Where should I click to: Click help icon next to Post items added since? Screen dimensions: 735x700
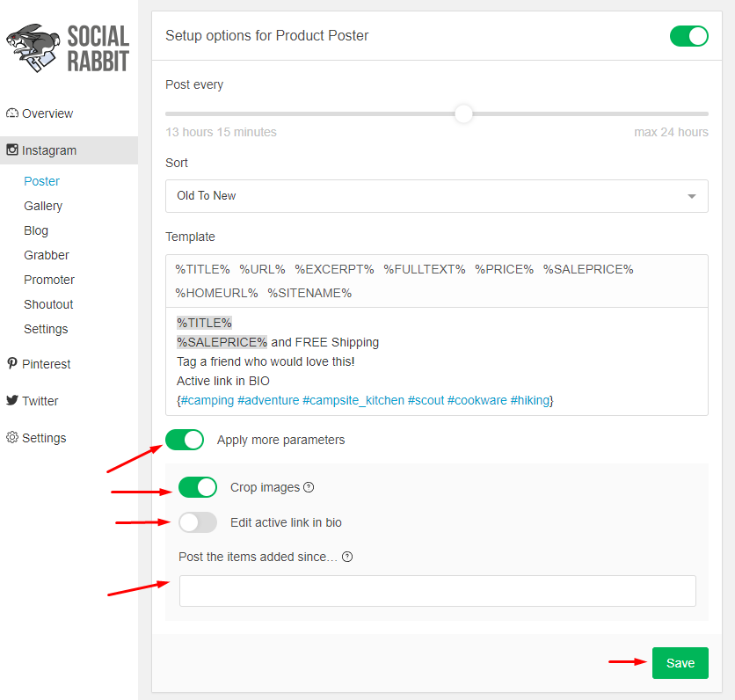tap(347, 557)
